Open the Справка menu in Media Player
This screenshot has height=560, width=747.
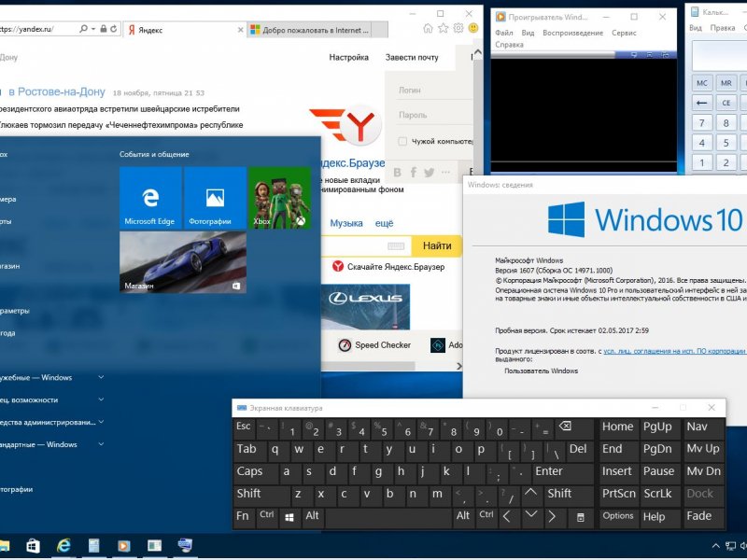509,44
